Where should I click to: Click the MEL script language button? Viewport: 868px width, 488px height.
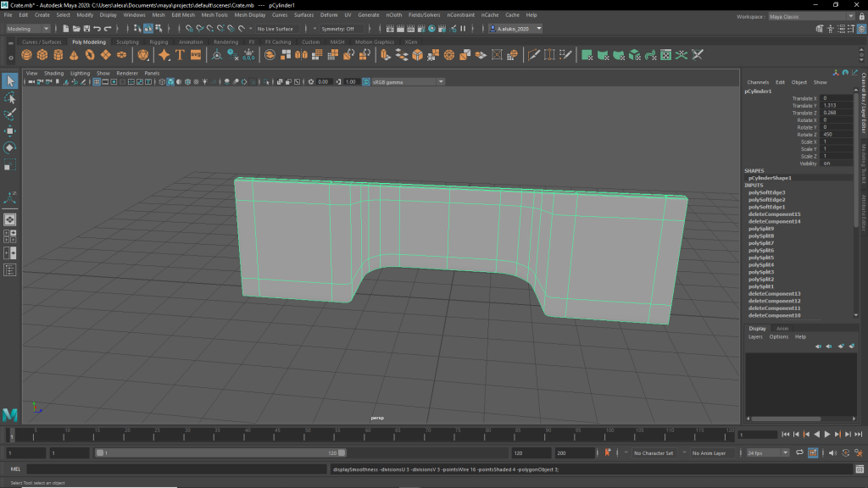pyautogui.click(x=15, y=469)
